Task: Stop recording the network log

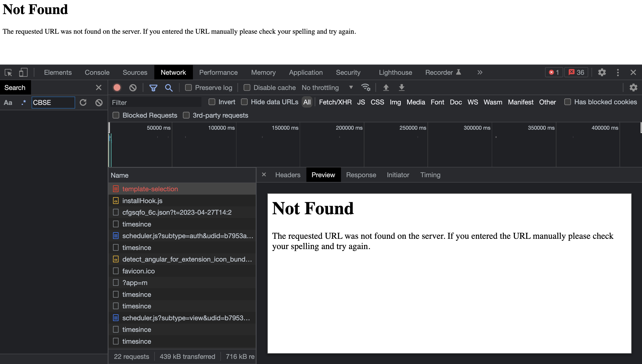Action: coord(117,87)
